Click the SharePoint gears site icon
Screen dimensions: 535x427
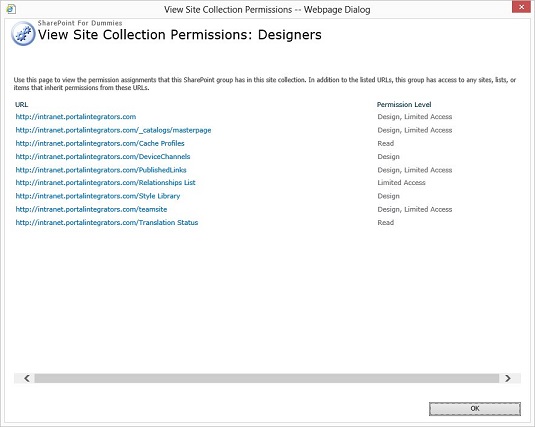pyautogui.click(x=23, y=33)
